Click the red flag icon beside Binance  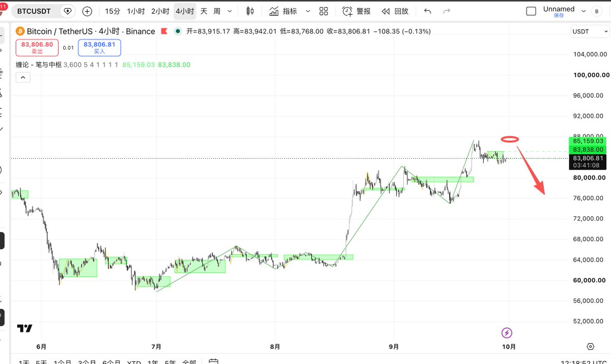coord(164,32)
